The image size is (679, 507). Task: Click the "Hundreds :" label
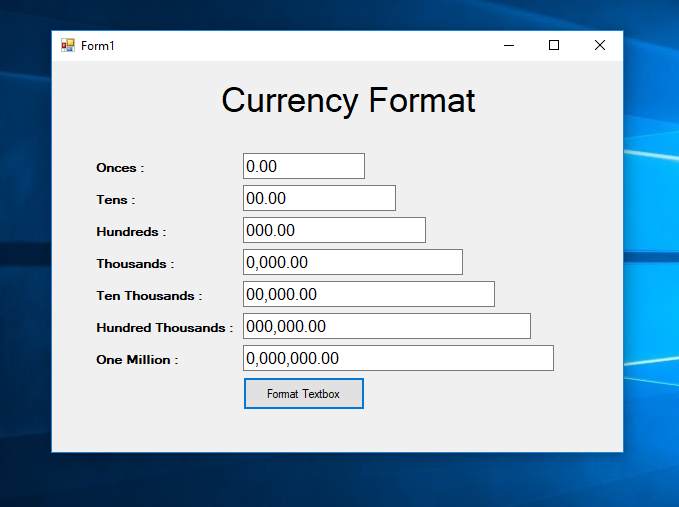pyautogui.click(x=131, y=232)
